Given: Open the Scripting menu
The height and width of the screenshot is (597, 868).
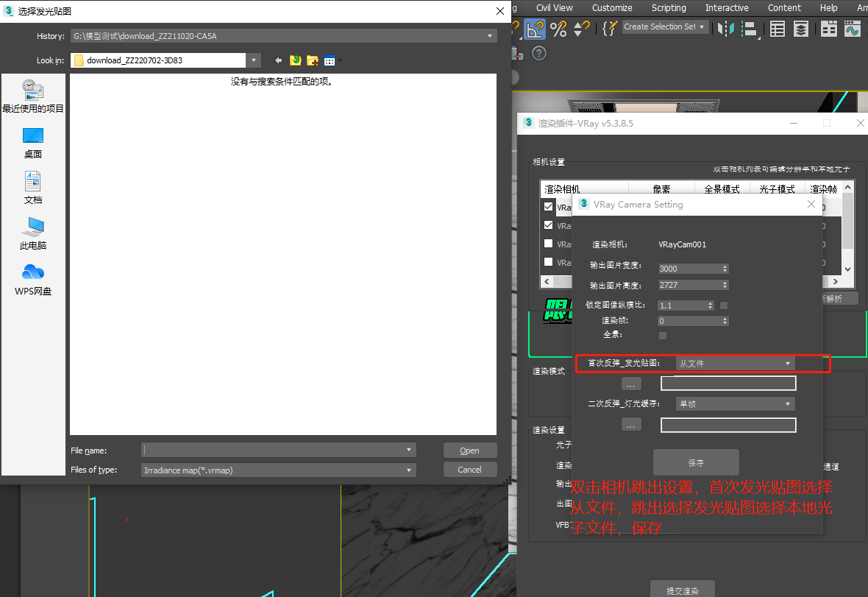Looking at the screenshot, I should pos(669,8).
